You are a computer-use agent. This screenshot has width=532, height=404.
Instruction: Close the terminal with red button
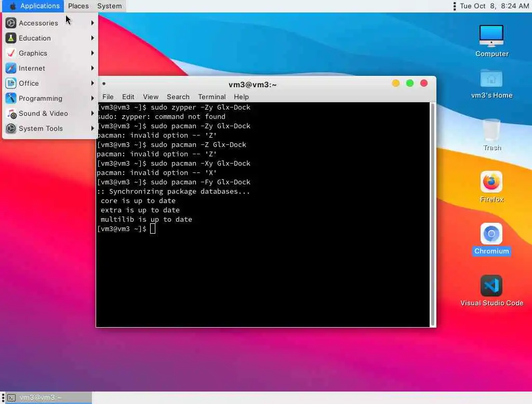point(424,83)
